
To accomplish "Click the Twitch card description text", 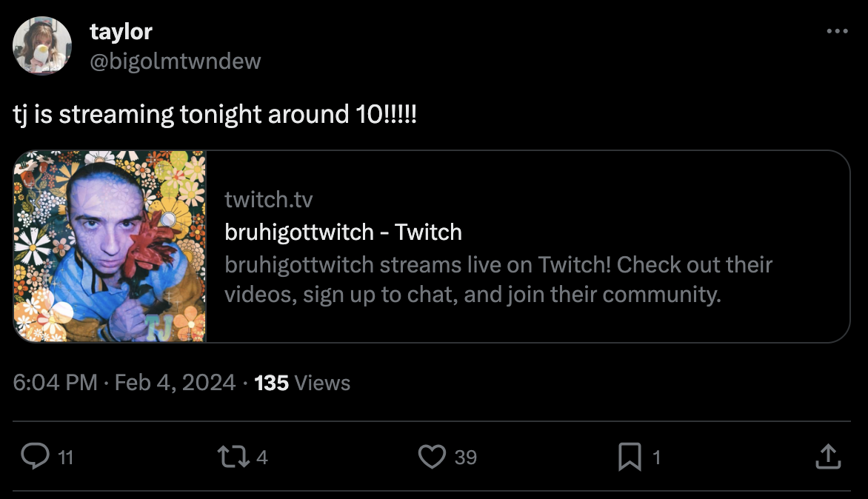I will click(x=498, y=280).
